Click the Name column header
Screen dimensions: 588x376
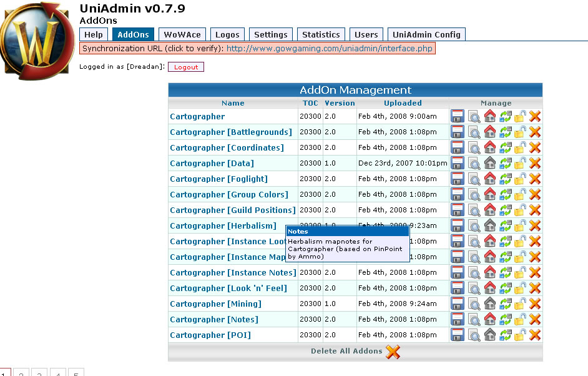(x=233, y=103)
